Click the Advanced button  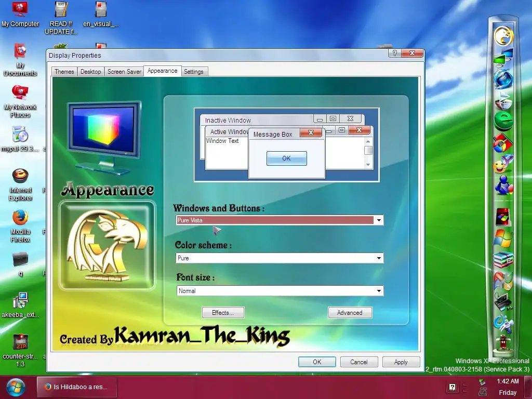coord(350,312)
